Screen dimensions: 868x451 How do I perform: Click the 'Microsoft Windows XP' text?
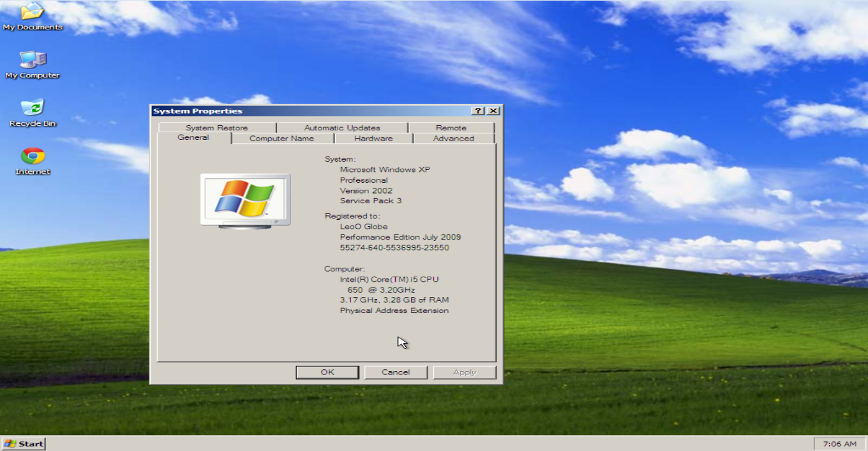tap(385, 170)
